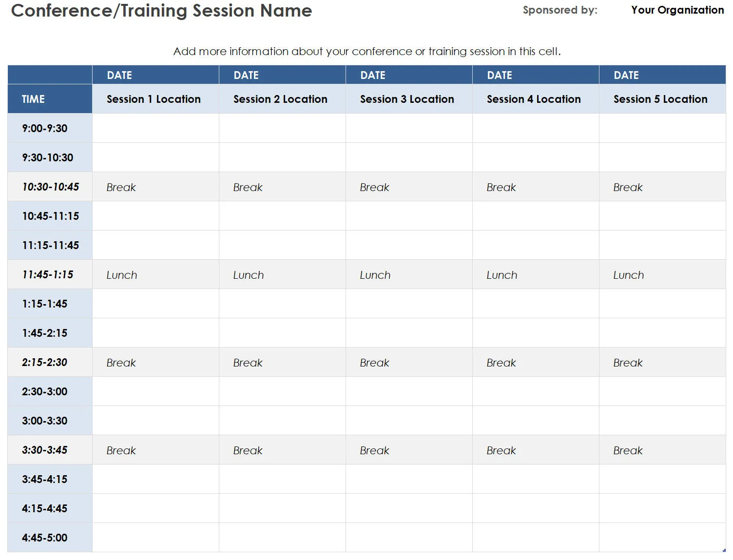
Task: Click the 2:15-2:30 Break cell under Session 2
Action: pos(248,363)
